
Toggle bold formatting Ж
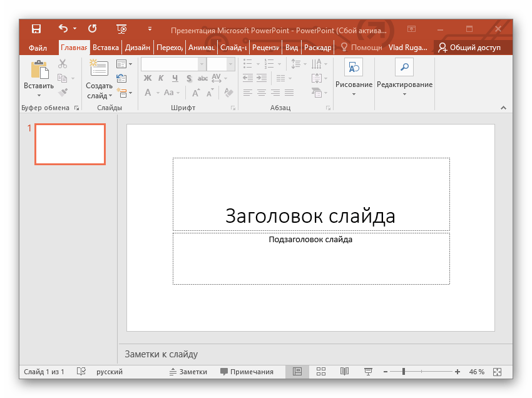pyautogui.click(x=148, y=78)
